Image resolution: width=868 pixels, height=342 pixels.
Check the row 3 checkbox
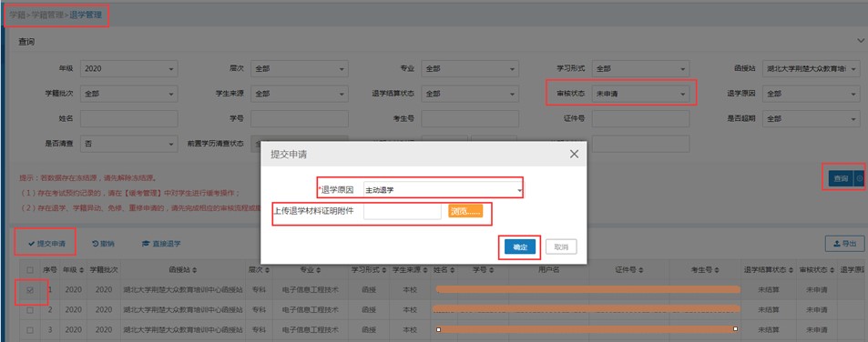click(30, 330)
